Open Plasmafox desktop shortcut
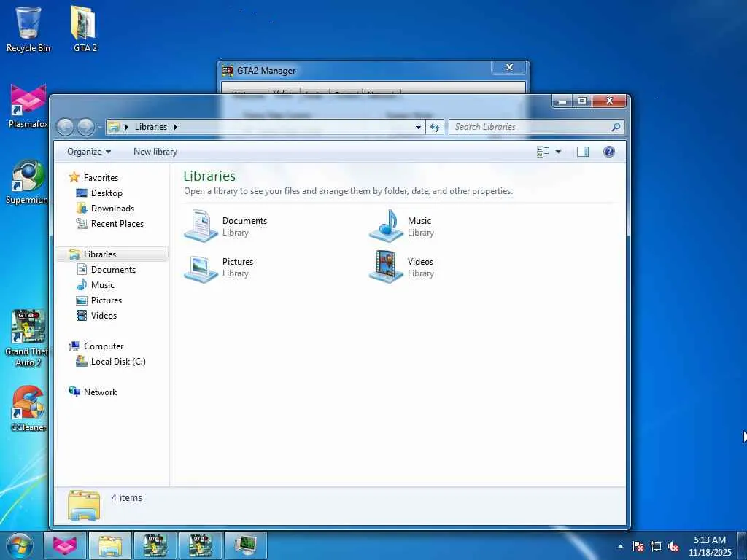 28,106
